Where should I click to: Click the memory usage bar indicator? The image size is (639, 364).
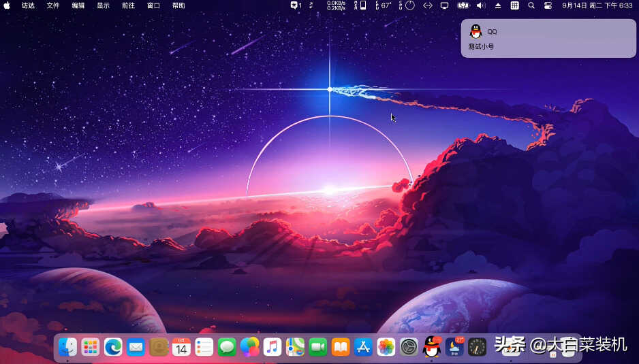[x=360, y=5]
